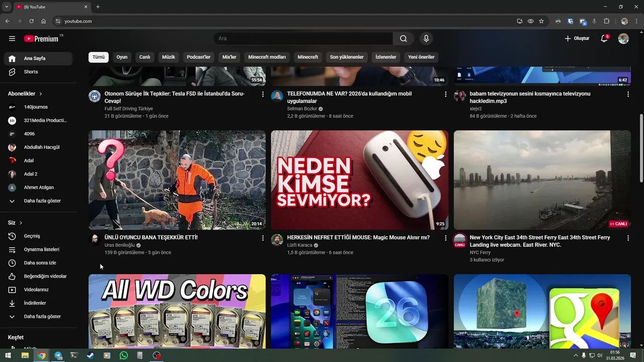
Task: Open Daha sonra izle list
Action: [38, 263]
